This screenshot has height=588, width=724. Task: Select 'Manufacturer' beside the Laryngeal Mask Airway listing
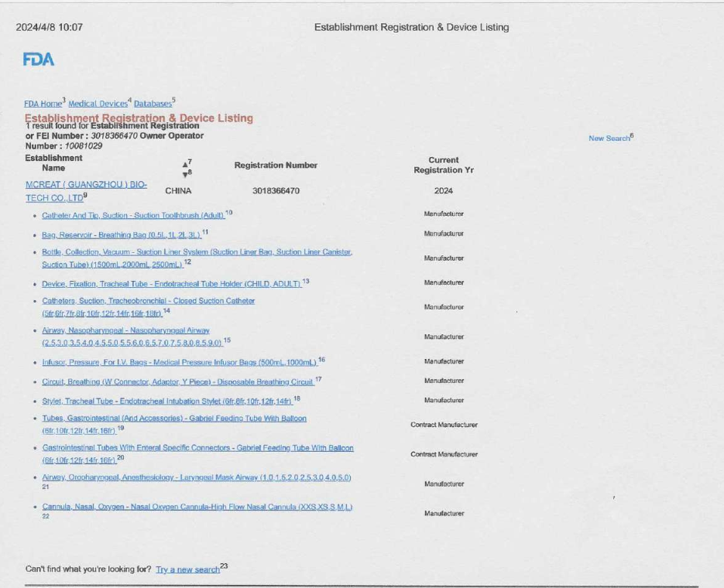444,484
